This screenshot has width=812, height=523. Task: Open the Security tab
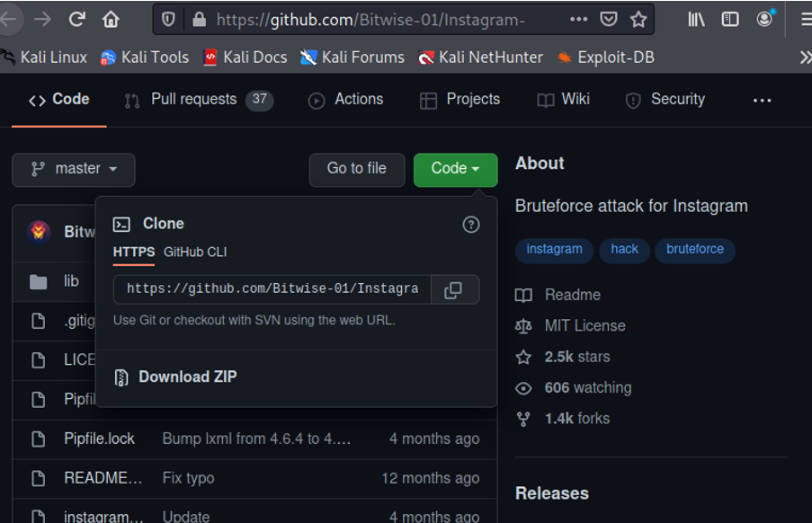click(x=665, y=100)
